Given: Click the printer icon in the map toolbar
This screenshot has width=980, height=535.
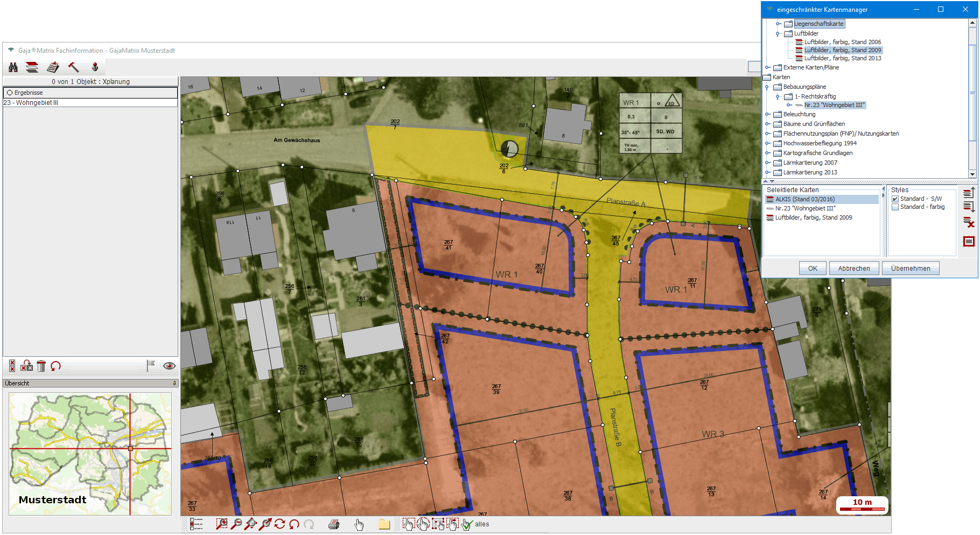Looking at the screenshot, I should point(334,524).
